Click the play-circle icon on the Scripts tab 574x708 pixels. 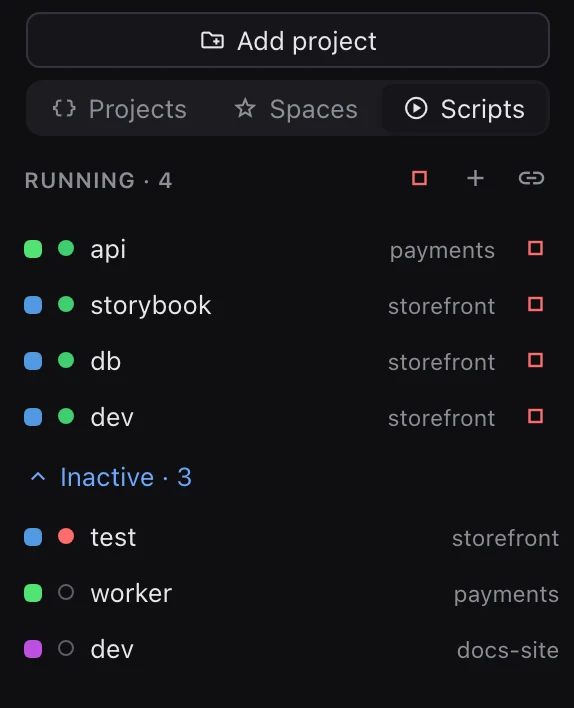click(416, 108)
